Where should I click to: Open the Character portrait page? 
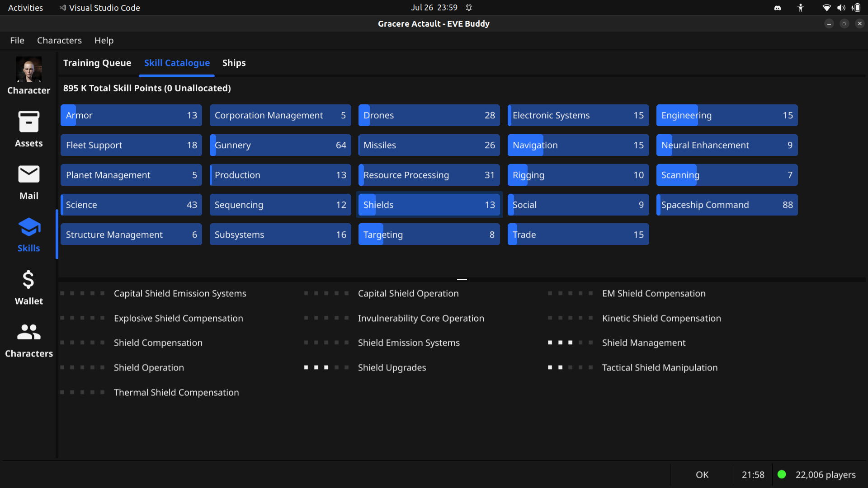tap(29, 69)
